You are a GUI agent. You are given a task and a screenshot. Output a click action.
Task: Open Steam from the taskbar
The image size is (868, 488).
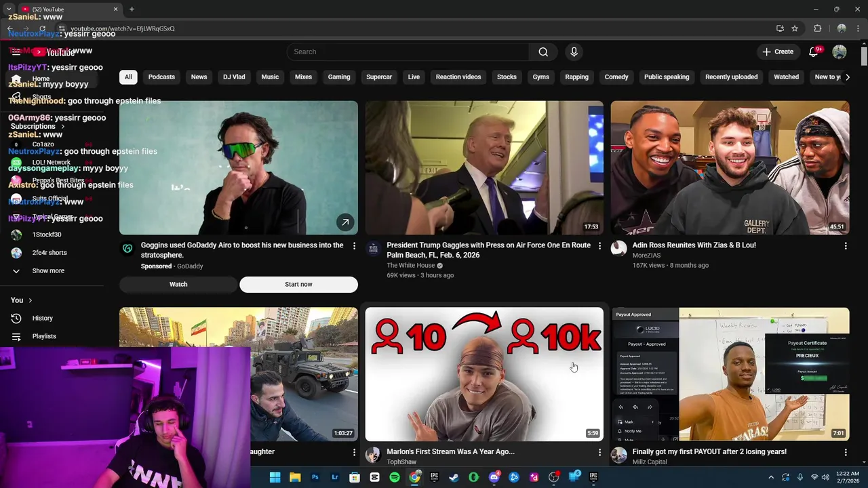pos(454,477)
